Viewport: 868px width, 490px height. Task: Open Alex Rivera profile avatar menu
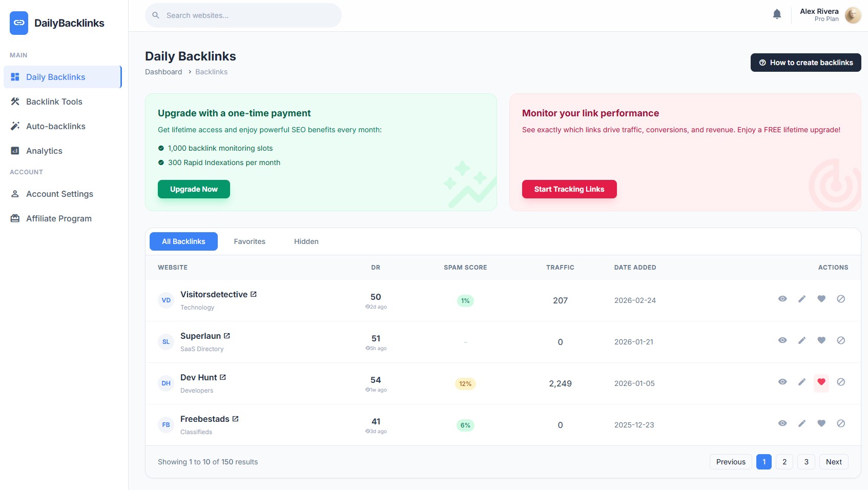[853, 15]
